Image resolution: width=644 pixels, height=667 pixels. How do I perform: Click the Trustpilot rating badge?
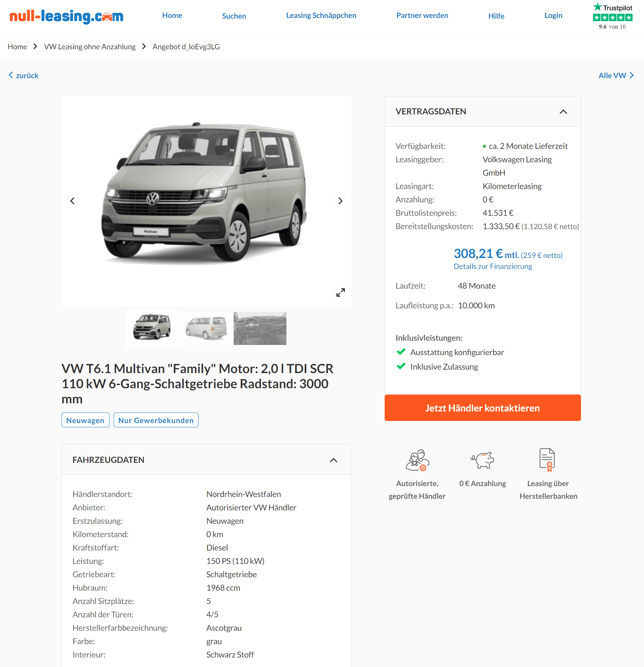(x=613, y=16)
